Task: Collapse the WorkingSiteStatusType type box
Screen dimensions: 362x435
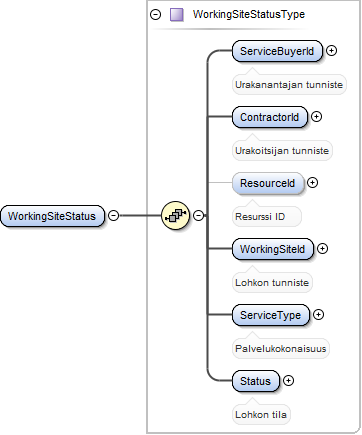Action: point(155,15)
